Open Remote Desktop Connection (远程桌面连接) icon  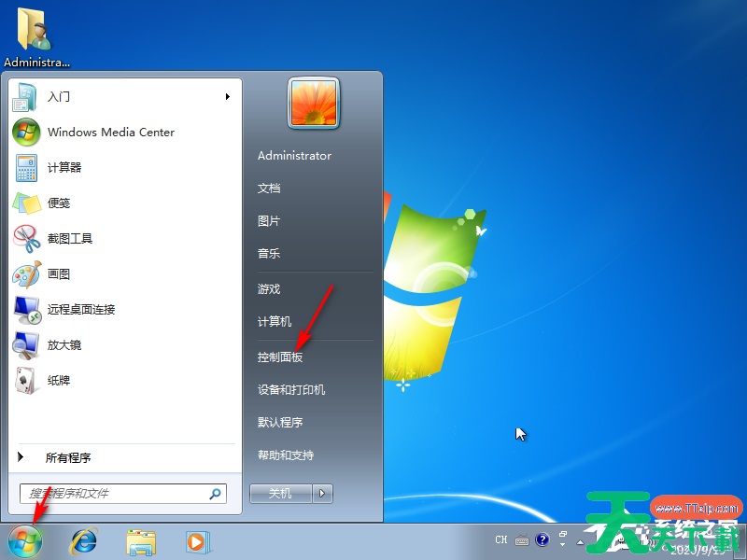pyautogui.click(x=27, y=310)
